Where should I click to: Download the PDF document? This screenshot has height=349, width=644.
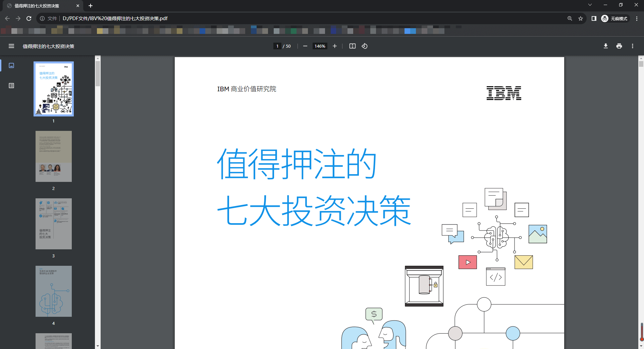coord(606,46)
